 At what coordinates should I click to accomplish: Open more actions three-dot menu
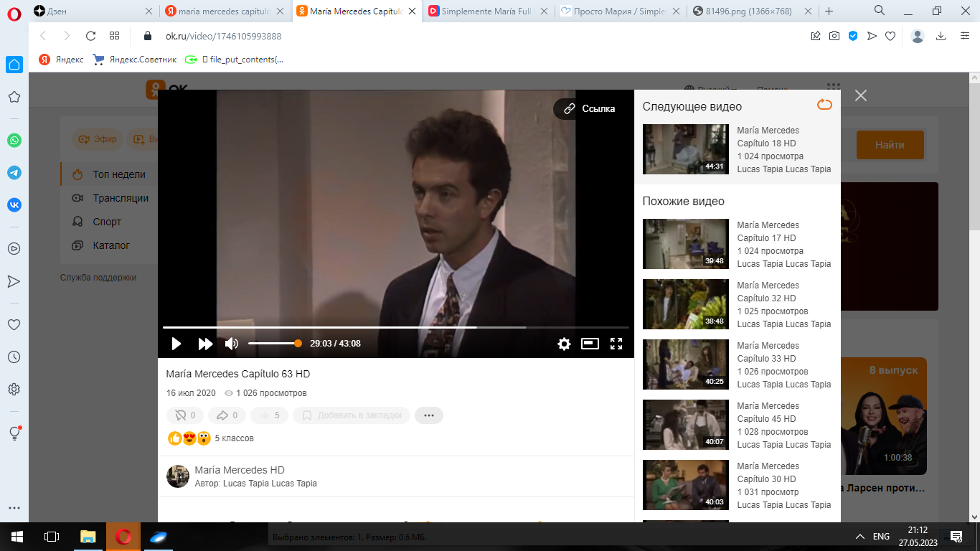point(429,415)
